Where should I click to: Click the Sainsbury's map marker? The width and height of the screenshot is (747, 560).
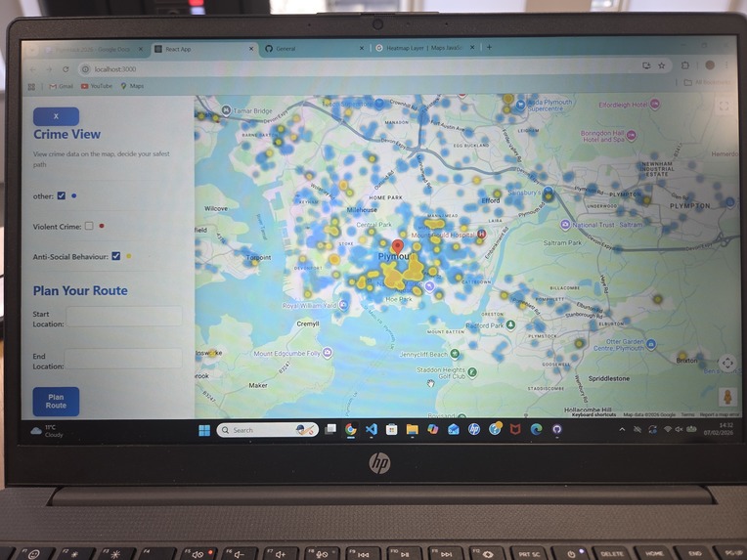click(x=549, y=193)
